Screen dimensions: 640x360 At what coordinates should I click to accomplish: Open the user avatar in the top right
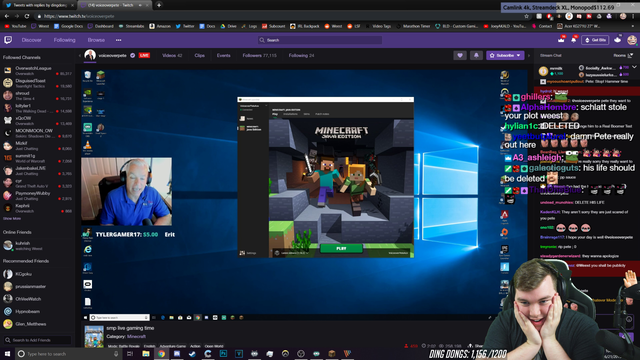pyautogui.click(x=631, y=40)
